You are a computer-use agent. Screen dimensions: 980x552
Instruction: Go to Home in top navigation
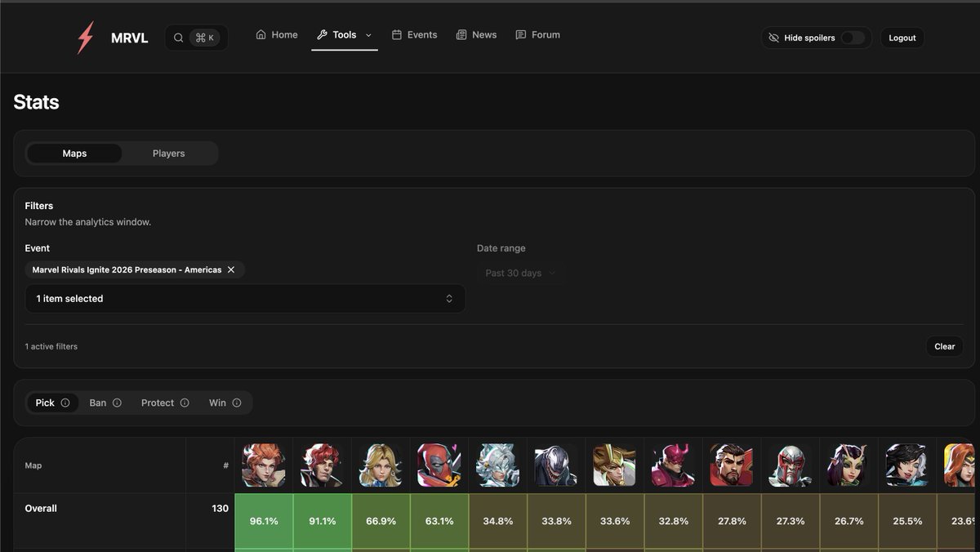coord(277,35)
